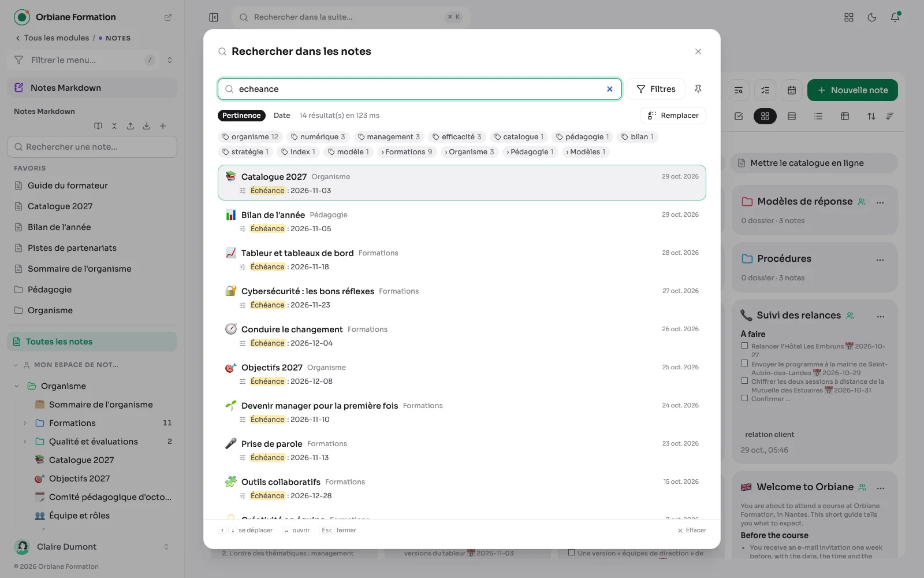Open Claire Dumont account menu

92,547
